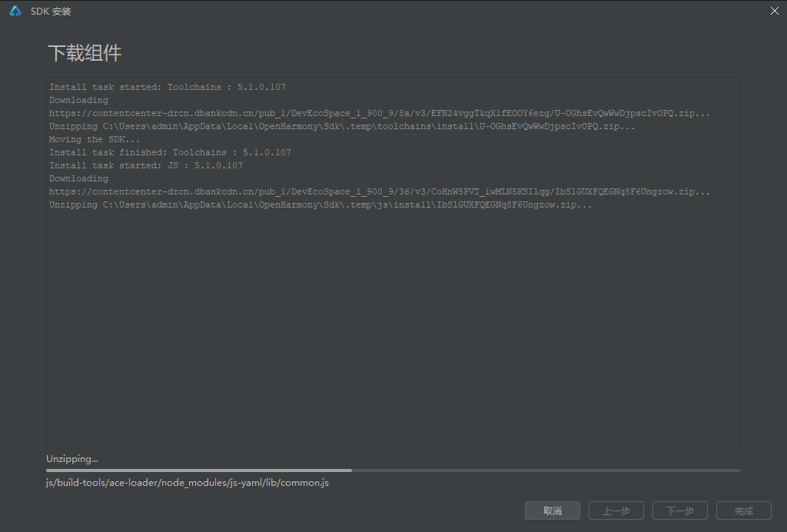
Task: Click the toolchains Unzipping path log line
Action: 342,126
